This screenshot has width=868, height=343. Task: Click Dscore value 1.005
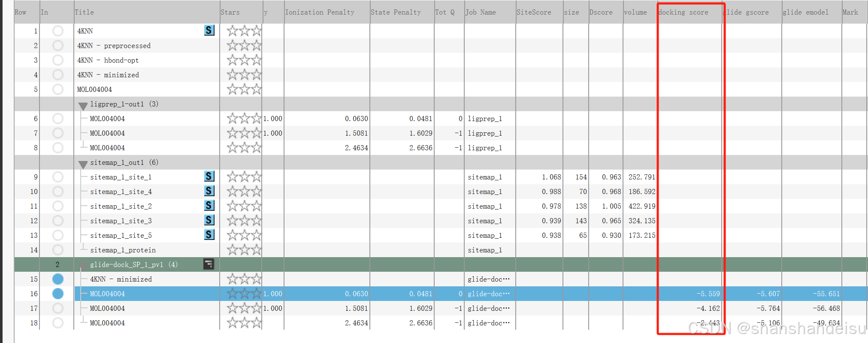611,206
